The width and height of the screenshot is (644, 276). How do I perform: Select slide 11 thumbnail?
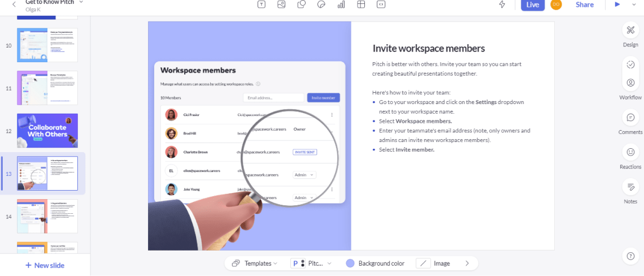coord(47,88)
